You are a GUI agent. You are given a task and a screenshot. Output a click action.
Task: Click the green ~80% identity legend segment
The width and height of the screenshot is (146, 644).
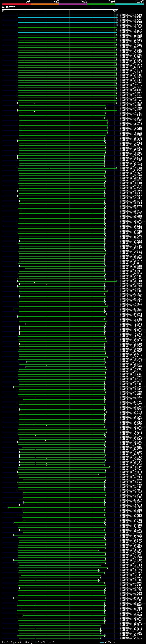(x=101, y=4)
